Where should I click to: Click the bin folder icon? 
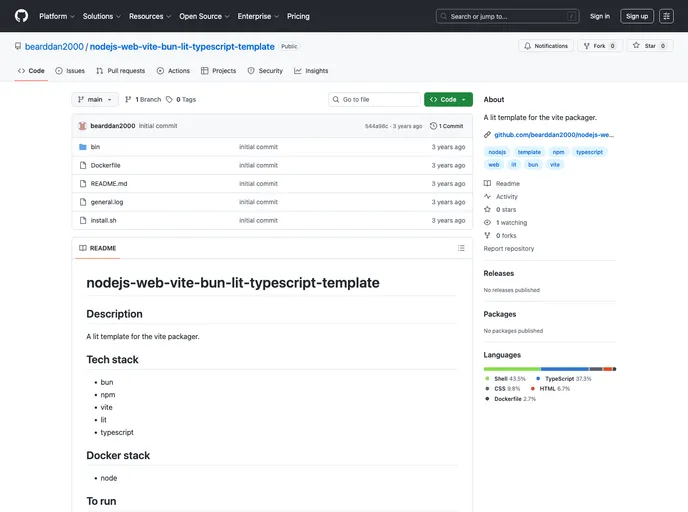[x=82, y=147]
